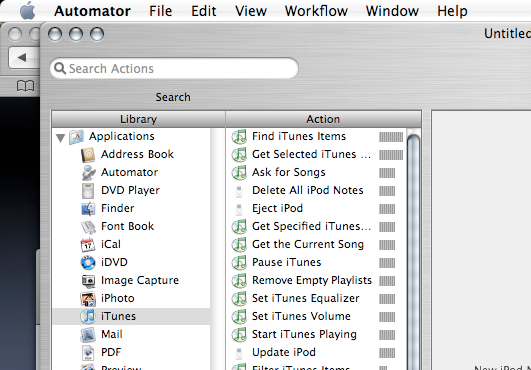
Task: Select the Mail icon in library
Action: (88, 335)
